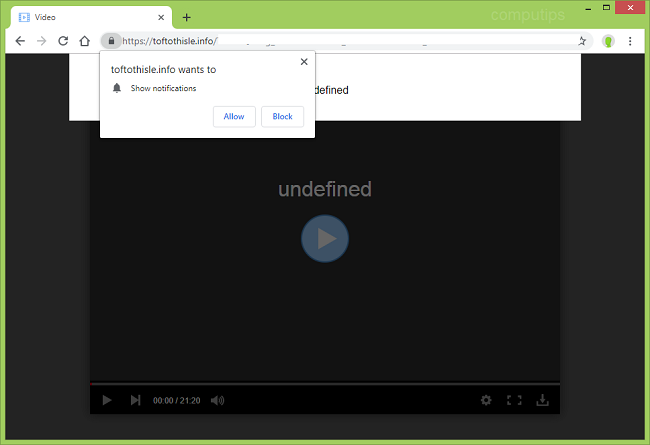
Task: Open the Chrome three-dot menu
Action: (631, 41)
